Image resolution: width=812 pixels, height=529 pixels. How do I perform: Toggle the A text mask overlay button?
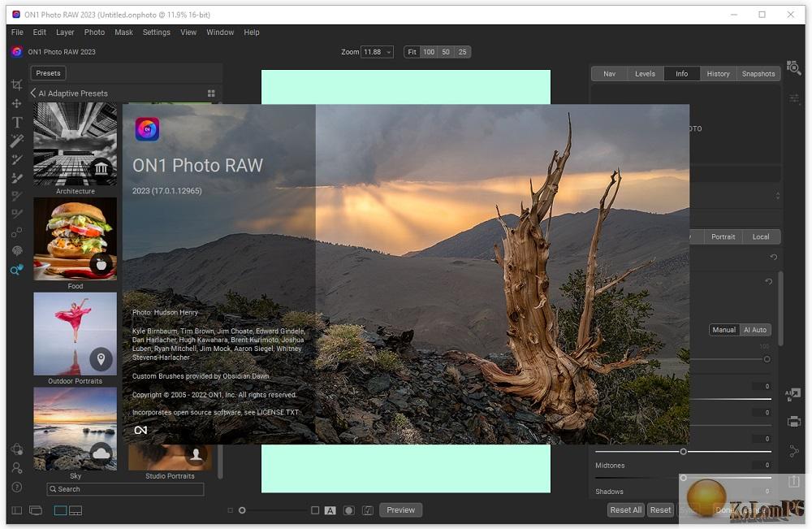(x=330, y=510)
